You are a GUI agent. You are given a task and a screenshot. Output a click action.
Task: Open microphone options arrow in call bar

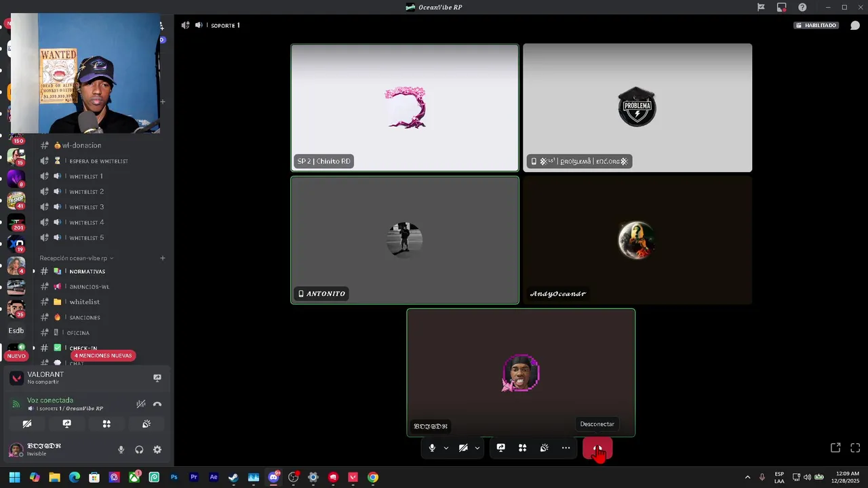point(446,448)
